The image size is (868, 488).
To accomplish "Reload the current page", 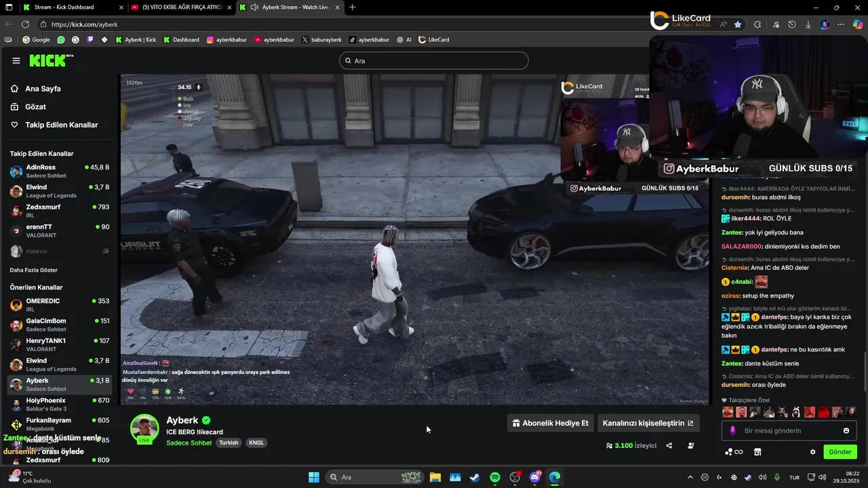I will (x=25, y=24).
